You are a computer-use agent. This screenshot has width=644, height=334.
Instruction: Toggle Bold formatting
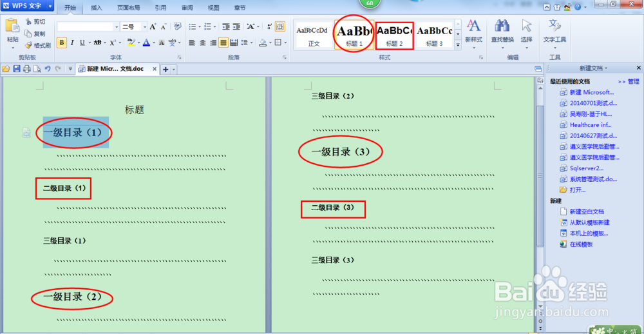62,43
